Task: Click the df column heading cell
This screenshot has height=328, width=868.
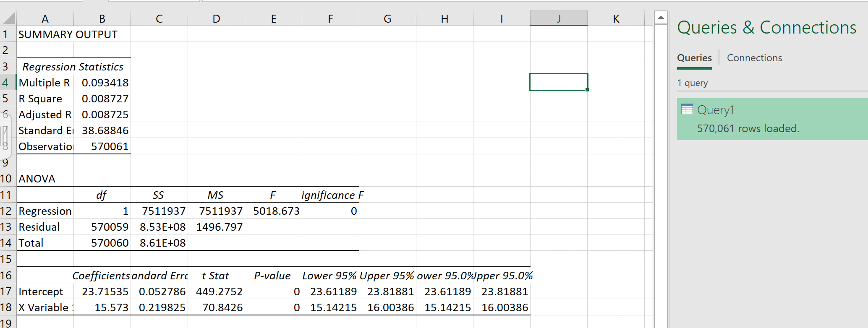Action: tap(102, 195)
